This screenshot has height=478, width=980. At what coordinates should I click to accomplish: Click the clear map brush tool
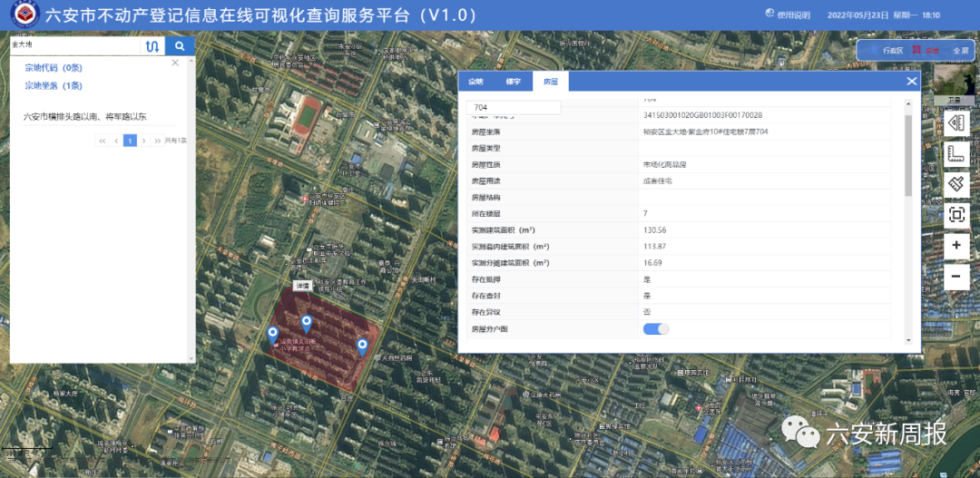point(956,184)
